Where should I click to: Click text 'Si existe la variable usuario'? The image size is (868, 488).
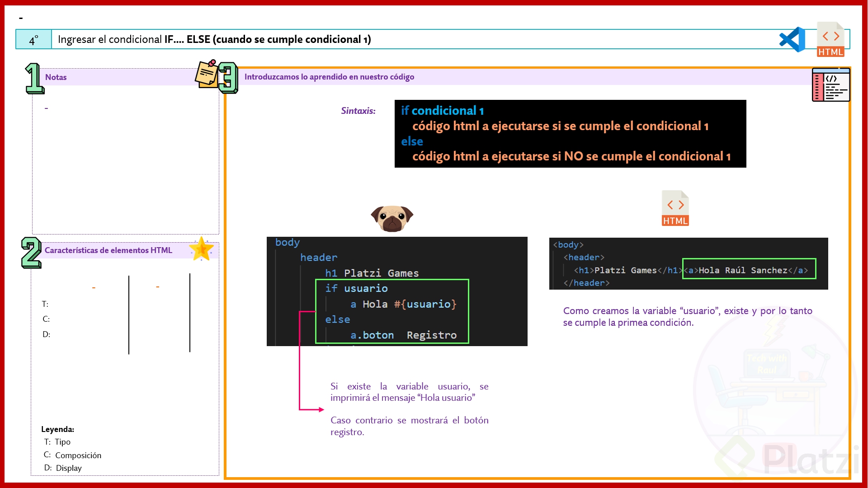(x=409, y=392)
